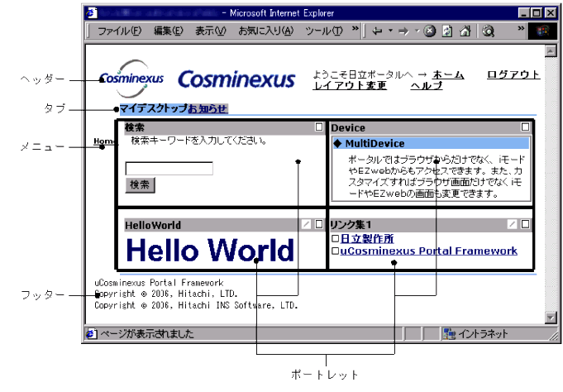Viewport: 563px width, 392px height.
Task: Open Forward button history dropdown arrow
Action: (x=417, y=31)
